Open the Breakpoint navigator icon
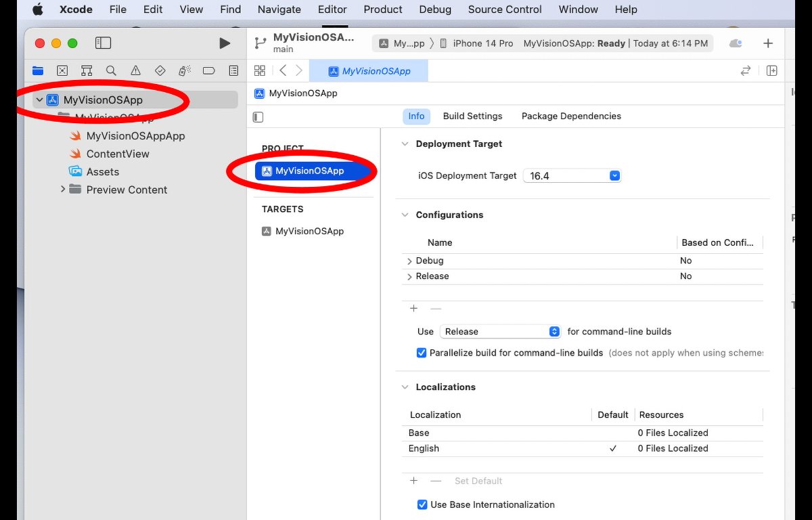 click(209, 70)
